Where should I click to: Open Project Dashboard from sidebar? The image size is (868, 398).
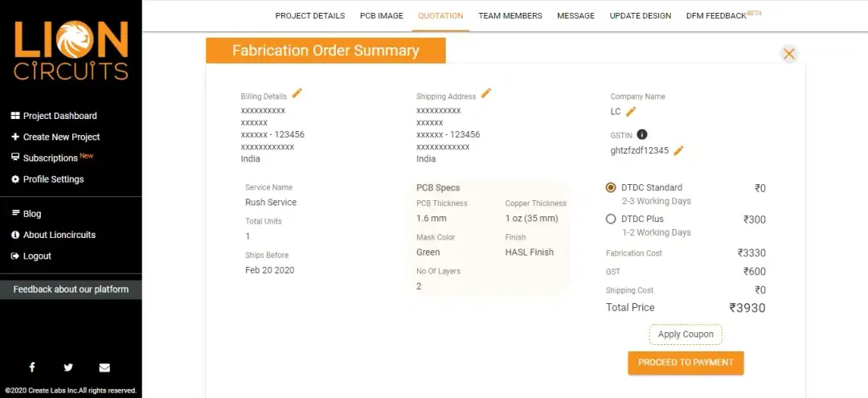point(59,116)
